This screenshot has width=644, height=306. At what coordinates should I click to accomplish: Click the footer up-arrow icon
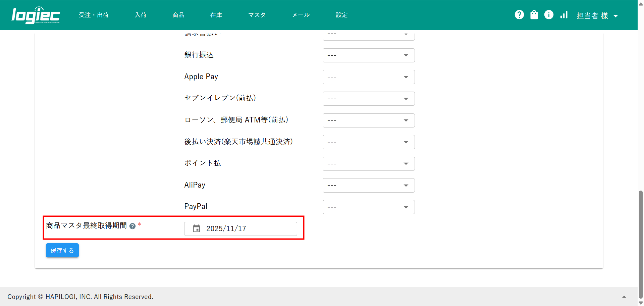pyautogui.click(x=624, y=297)
